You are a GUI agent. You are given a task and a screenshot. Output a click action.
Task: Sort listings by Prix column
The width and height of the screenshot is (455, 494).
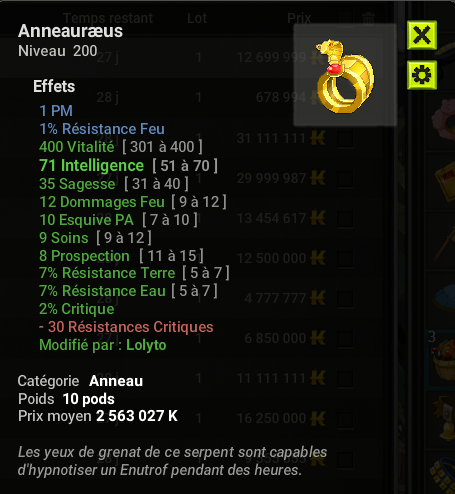pos(299,18)
